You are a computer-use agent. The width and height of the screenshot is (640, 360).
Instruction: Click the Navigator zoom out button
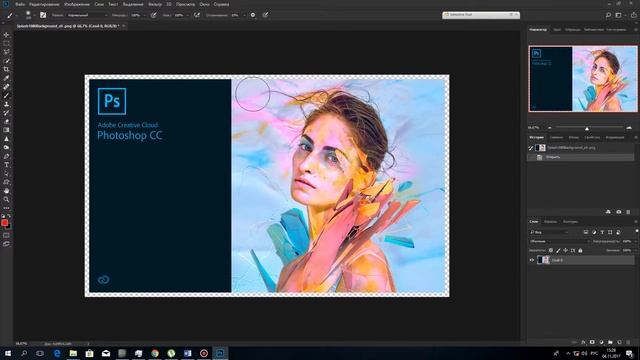point(550,128)
